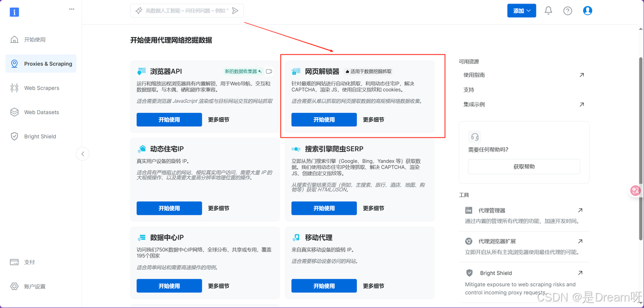Viewport: 644px width, 308px height.
Task: View 更多细节 for 动态住宅IP
Action: (219, 208)
